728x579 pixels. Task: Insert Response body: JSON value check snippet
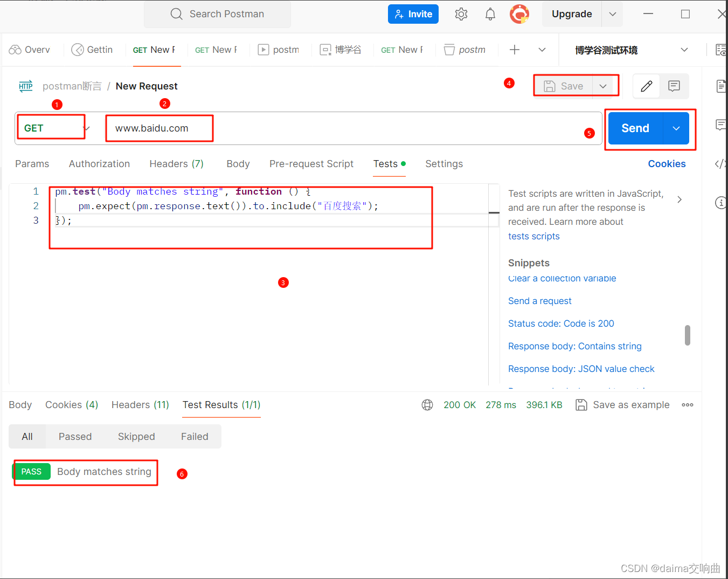coord(581,369)
